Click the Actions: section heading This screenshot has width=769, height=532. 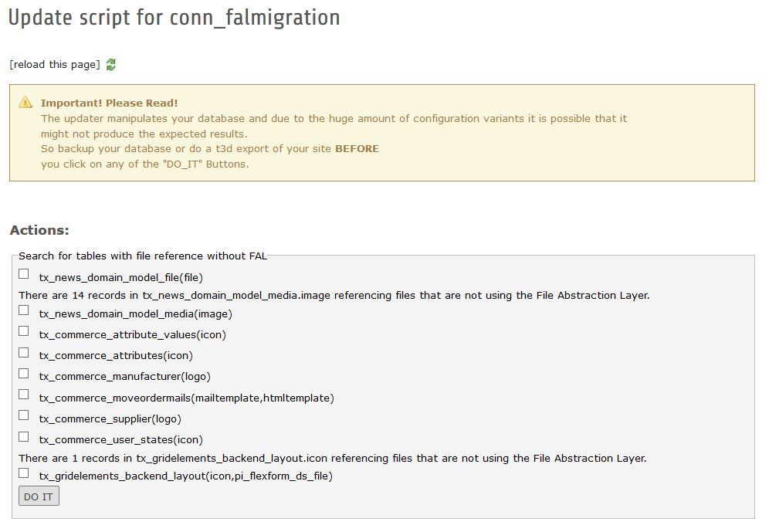39,230
